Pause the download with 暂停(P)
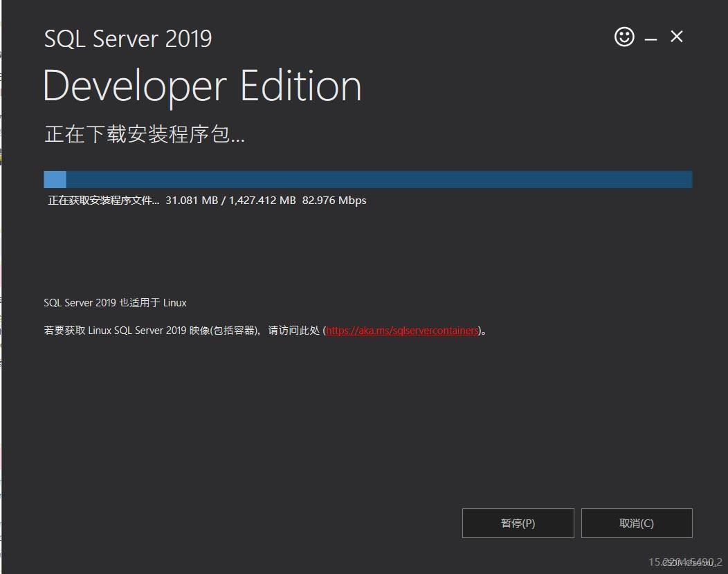Screen dimensions: 728x574 518,523
